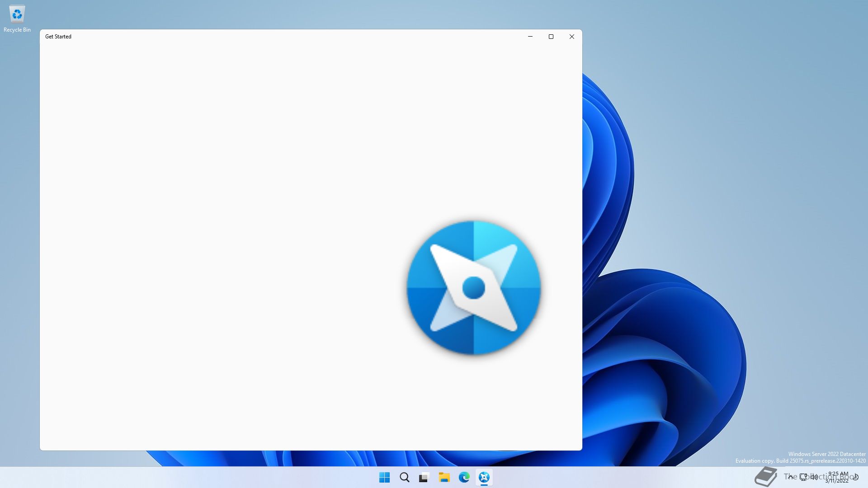Click the Get Started window title text
This screenshot has width=868, height=488.
point(58,37)
